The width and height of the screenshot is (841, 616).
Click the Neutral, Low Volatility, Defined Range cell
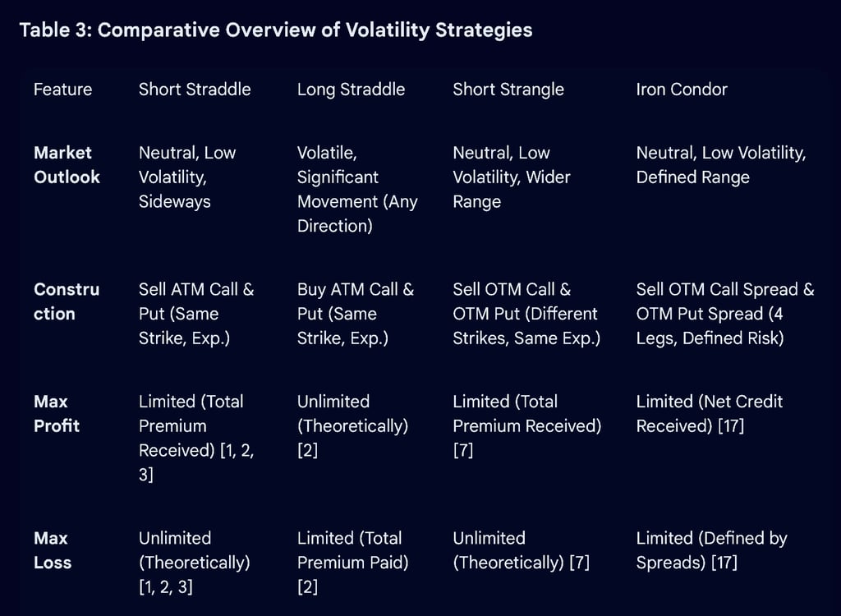(x=721, y=165)
